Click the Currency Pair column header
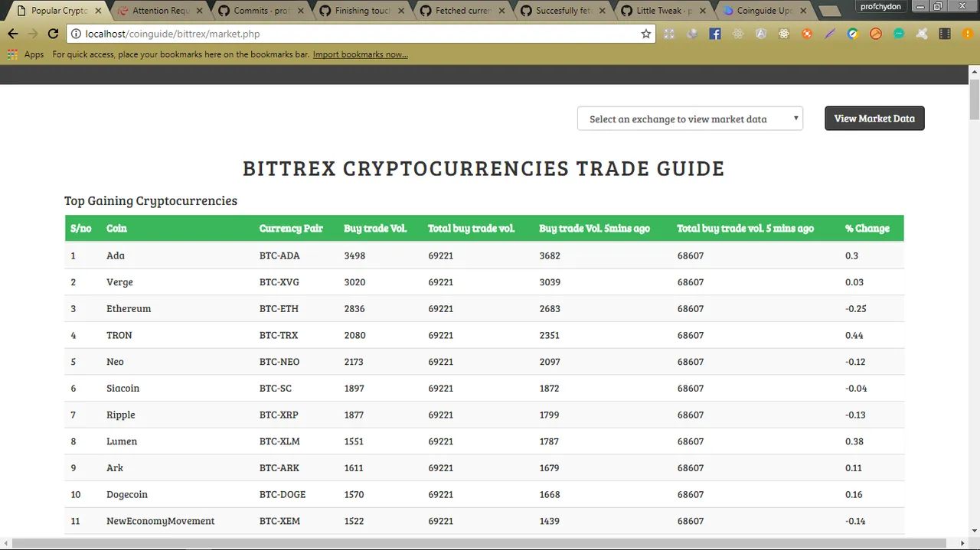 click(291, 228)
